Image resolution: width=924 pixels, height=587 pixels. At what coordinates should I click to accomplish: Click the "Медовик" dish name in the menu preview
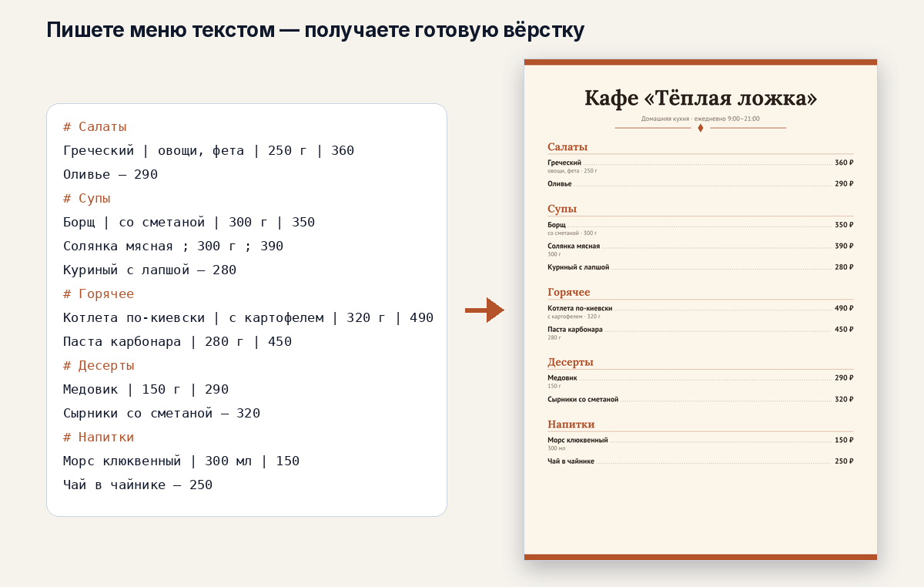click(x=562, y=378)
